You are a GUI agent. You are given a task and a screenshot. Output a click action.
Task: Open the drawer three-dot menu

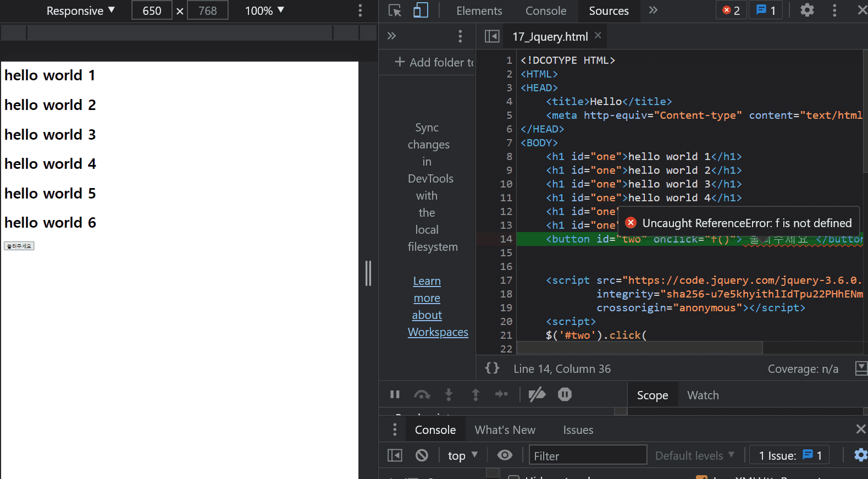click(x=395, y=430)
